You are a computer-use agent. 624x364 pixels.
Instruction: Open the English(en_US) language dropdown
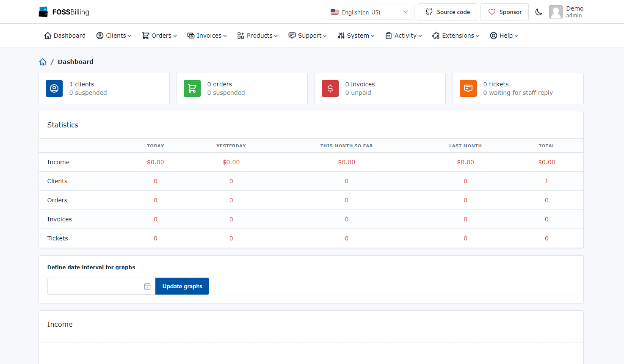tap(370, 12)
